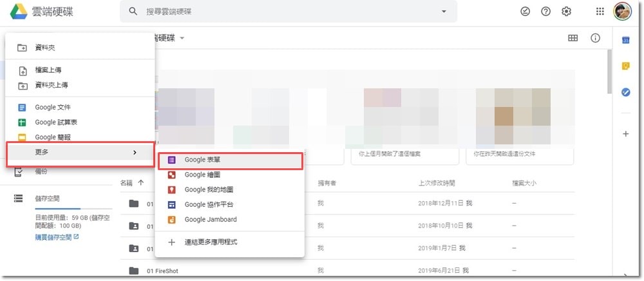The height and width of the screenshot is (281, 644).
Task: Click the offline ready checkmark icon
Action: (x=526, y=12)
